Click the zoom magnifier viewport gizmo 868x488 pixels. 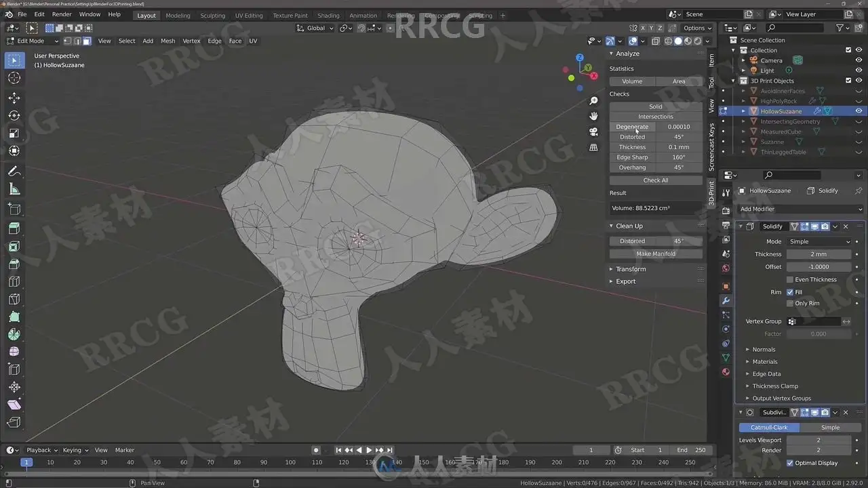click(593, 100)
